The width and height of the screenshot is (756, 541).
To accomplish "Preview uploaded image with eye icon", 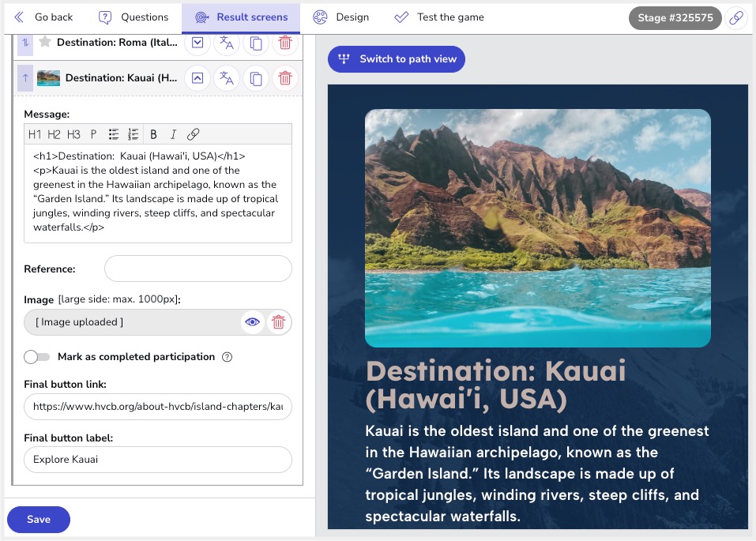I will 252,322.
